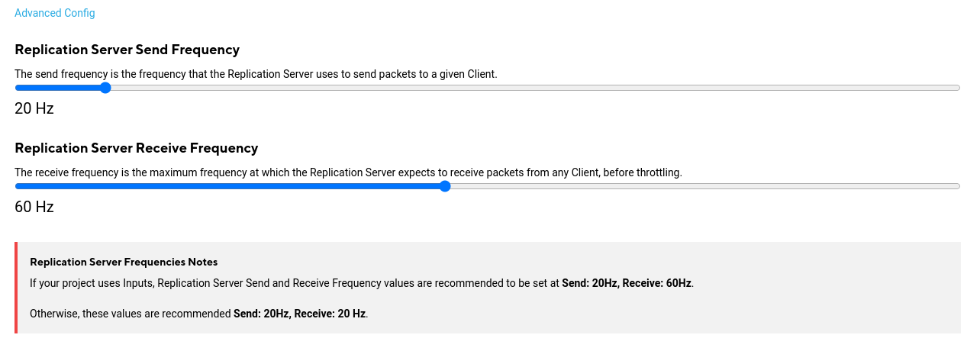Click the bold 'Send: 20Hz, Receive: 60Hz' recommendation

click(x=626, y=283)
